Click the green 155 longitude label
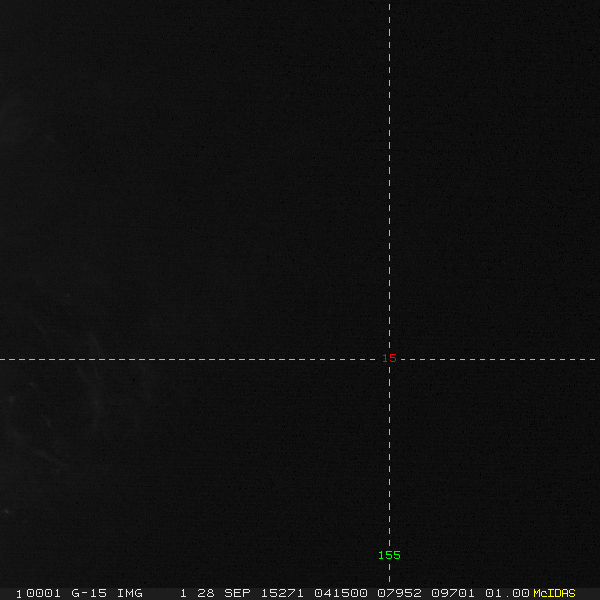600x600 pixels. pos(389,555)
